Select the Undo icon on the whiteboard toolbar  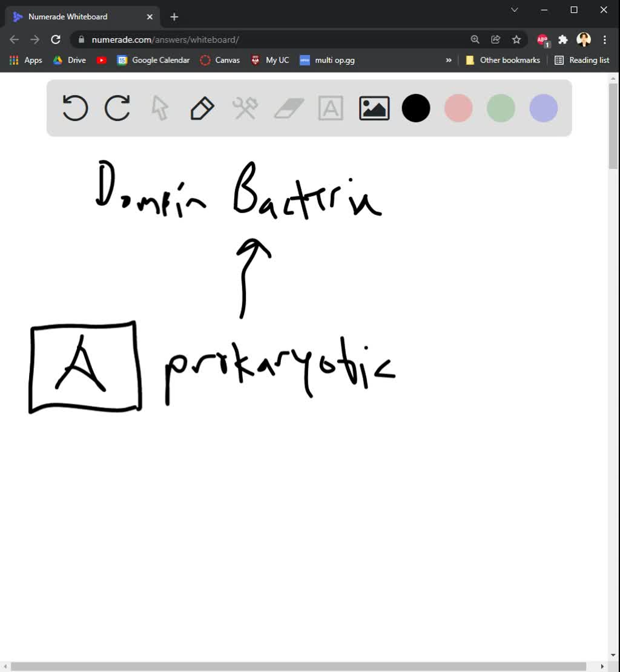click(x=74, y=108)
